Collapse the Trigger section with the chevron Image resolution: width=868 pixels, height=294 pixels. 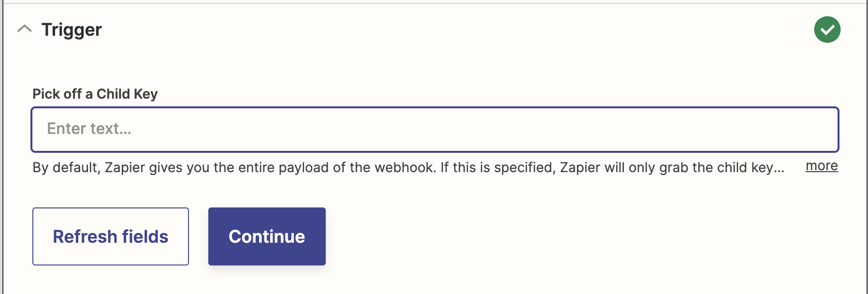[x=25, y=29]
